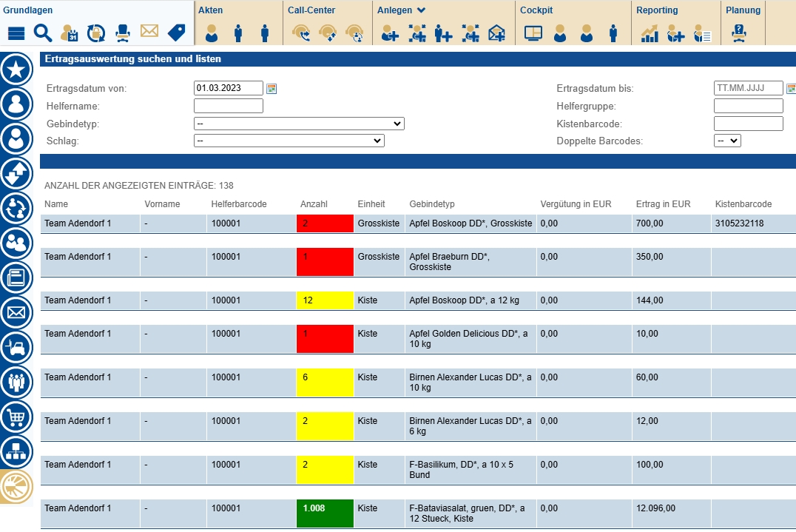Image resolution: width=796 pixels, height=532 pixels.
Task: Open the Gebindetyp dropdown
Action: click(299, 124)
